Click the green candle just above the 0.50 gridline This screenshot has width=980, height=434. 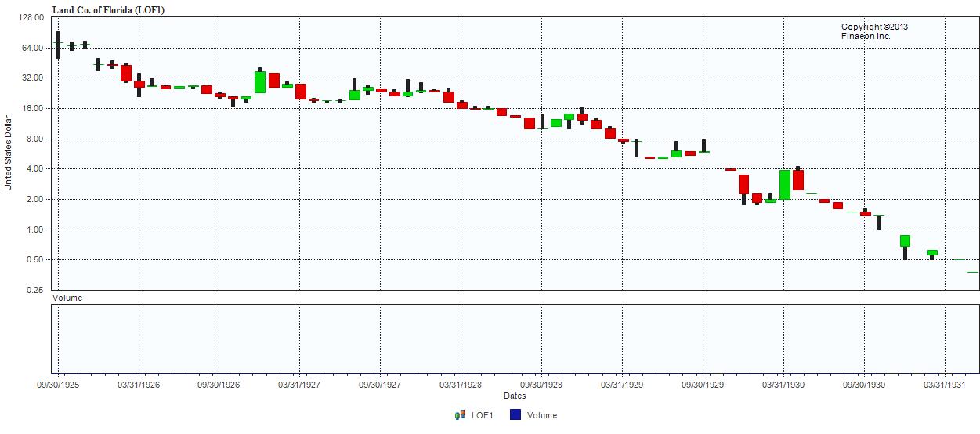[x=931, y=253]
